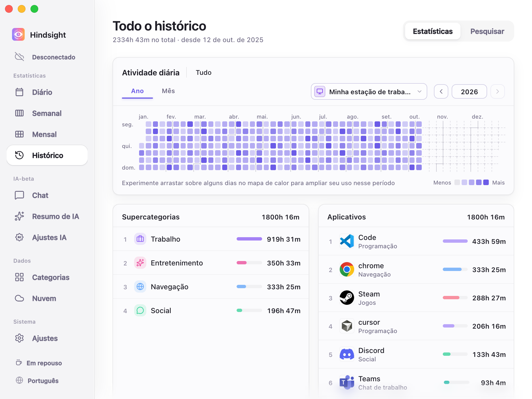Open Semanal view in sidebar

pyautogui.click(x=47, y=113)
